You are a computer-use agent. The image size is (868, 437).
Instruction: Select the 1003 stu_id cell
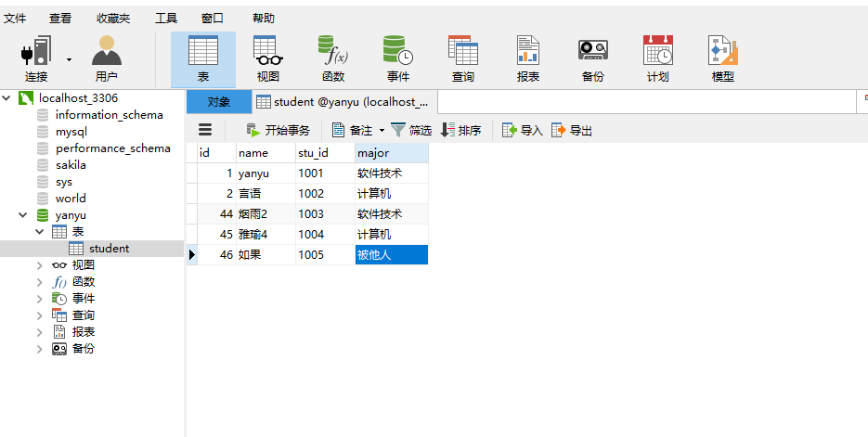pos(325,214)
